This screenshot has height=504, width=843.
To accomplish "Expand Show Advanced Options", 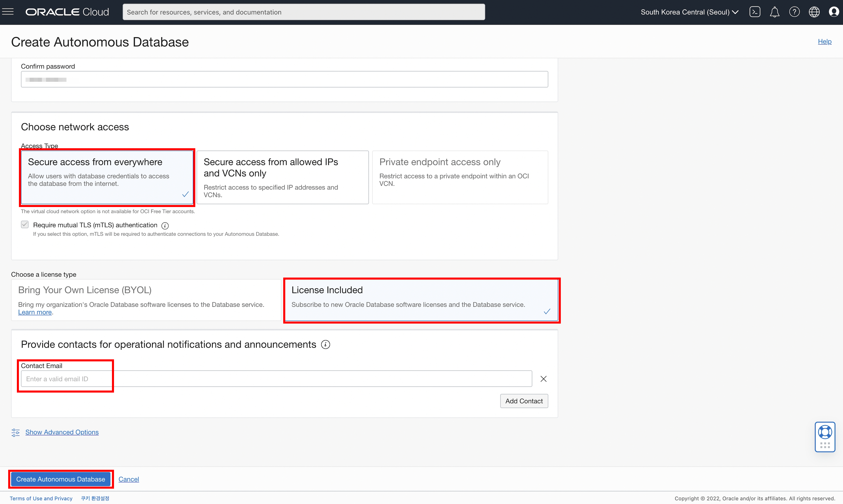I will (x=62, y=432).
